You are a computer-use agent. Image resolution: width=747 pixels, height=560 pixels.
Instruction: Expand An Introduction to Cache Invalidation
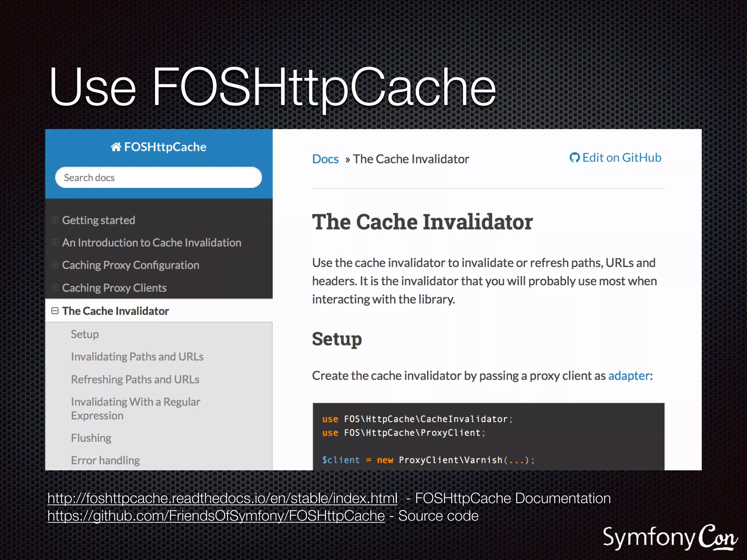[55, 242]
